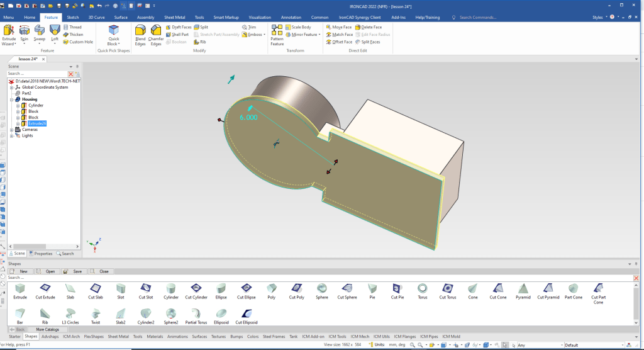Image resolution: width=644 pixels, height=350 pixels.
Task: Collapse the Housing tree node
Action: (x=11, y=99)
